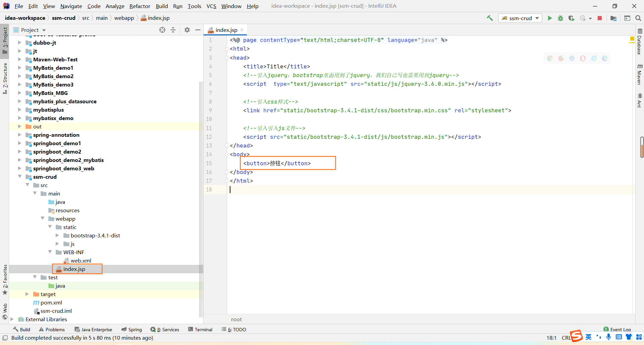Viewport: 644px width, 345px height.
Task: Open the Analyze menu
Action: [x=115, y=6]
